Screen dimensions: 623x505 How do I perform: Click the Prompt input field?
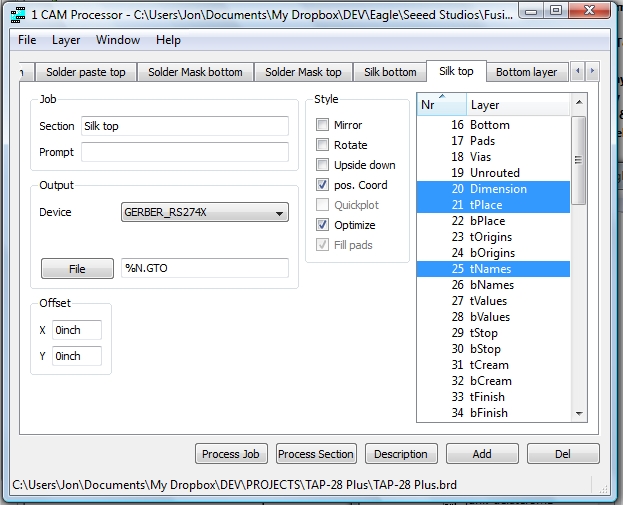(x=185, y=152)
